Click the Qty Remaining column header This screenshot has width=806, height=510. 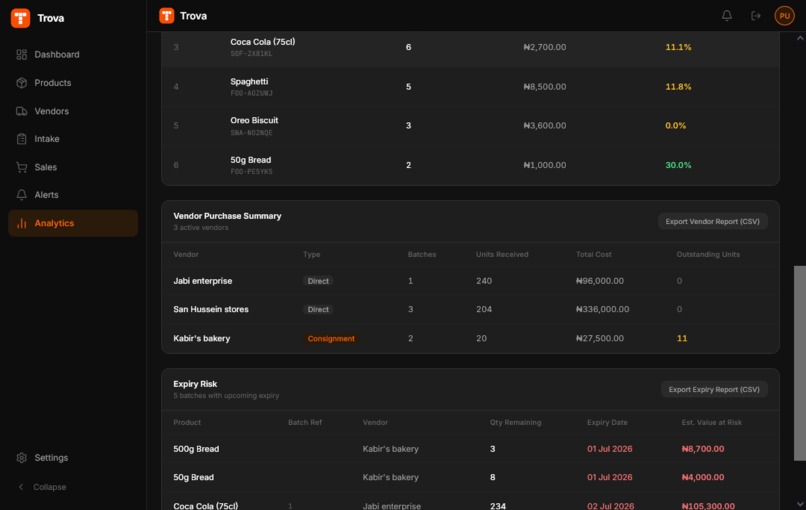coord(515,423)
